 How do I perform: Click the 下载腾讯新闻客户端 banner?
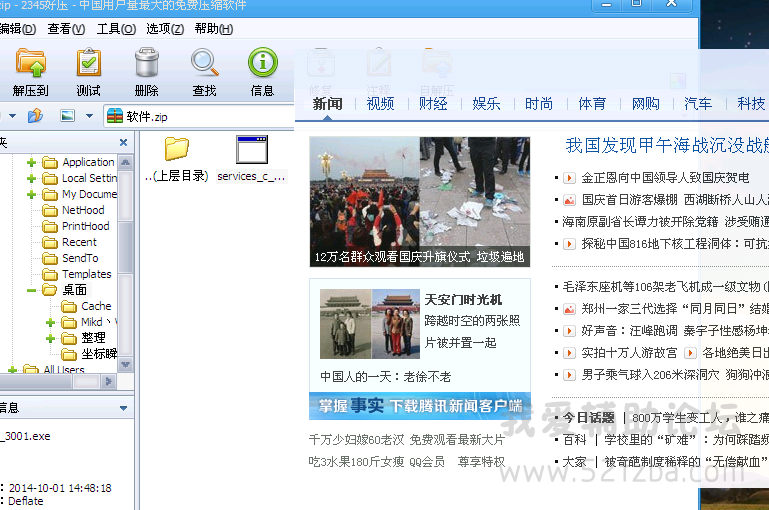coord(420,406)
